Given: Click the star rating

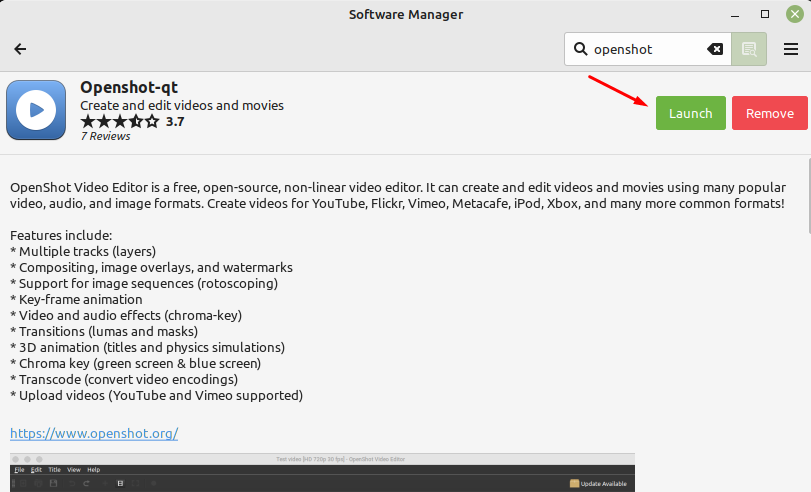Looking at the screenshot, I should coord(120,122).
